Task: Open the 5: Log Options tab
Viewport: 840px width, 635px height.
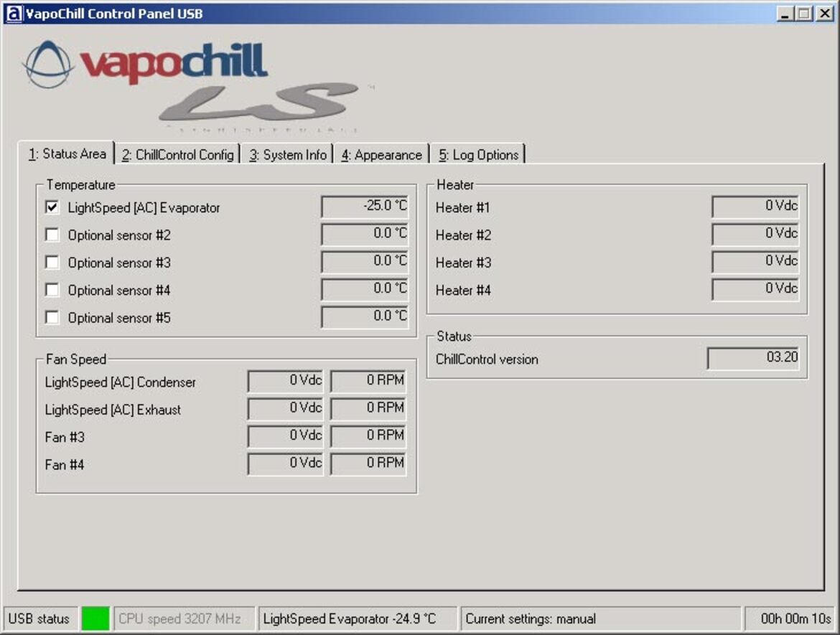Action: 478,155
